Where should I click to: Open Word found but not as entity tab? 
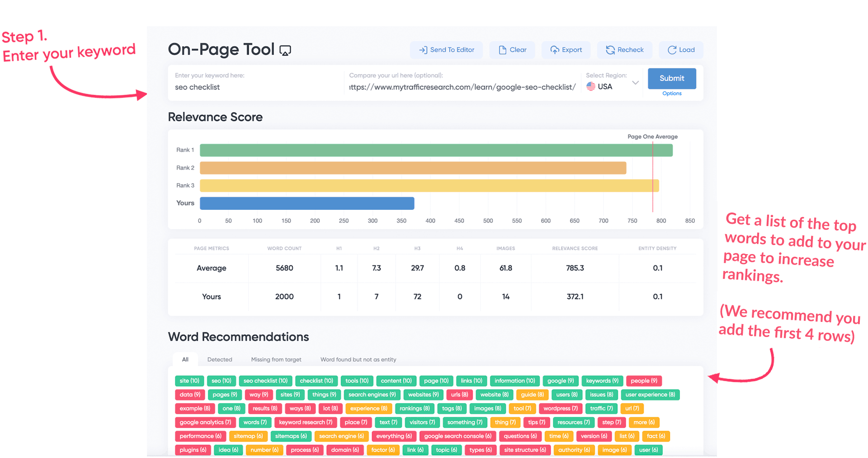(x=359, y=360)
